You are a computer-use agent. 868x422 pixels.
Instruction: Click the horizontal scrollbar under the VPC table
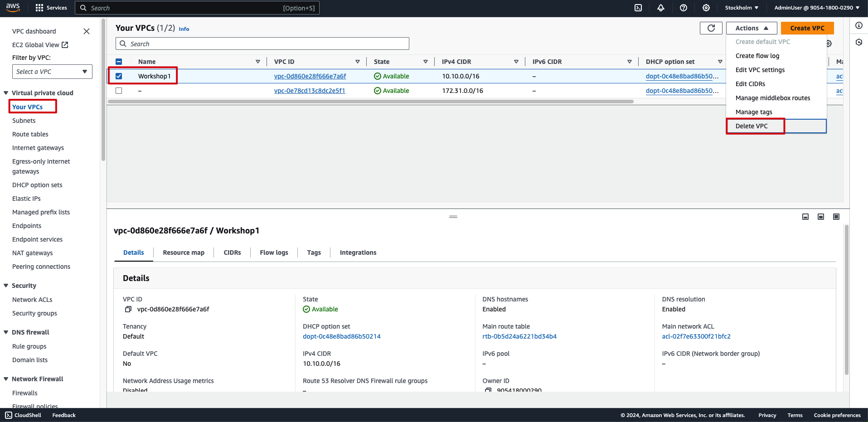(370, 102)
